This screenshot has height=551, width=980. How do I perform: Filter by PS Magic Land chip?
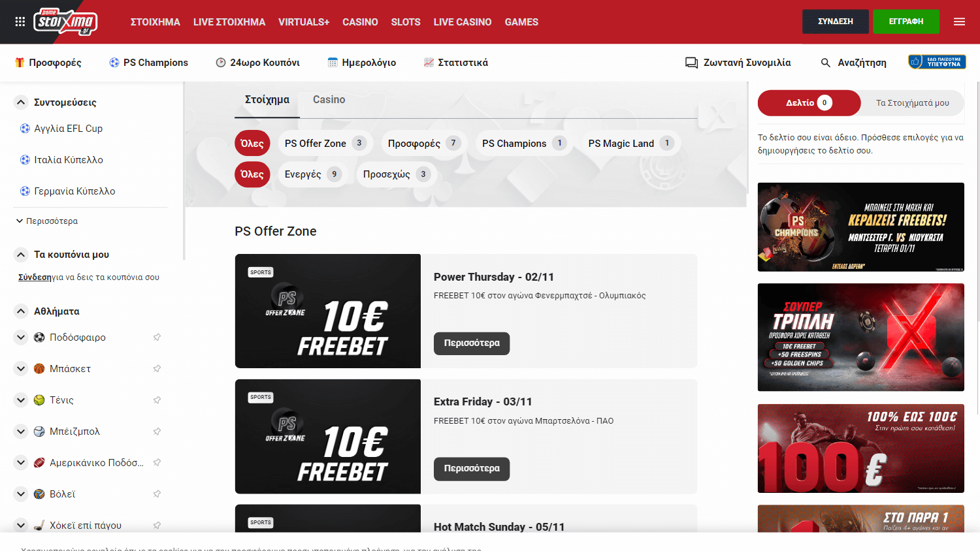click(630, 144)
